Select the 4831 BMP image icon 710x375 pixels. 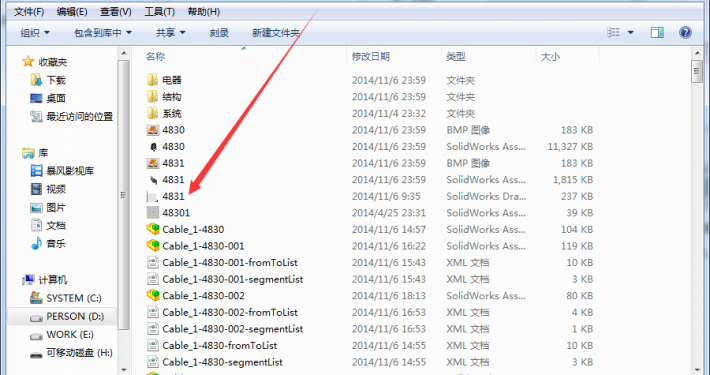[153, 163]
